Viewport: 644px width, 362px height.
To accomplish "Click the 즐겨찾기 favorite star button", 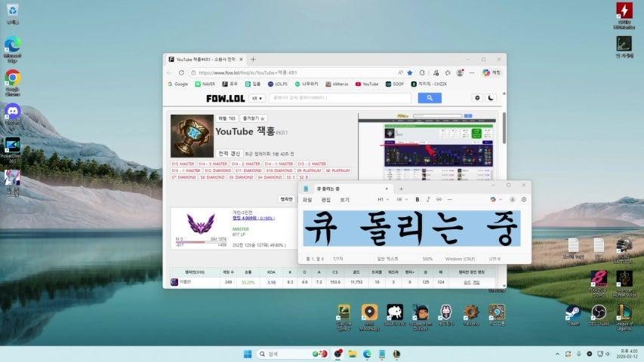I will [x=254, y=118].
